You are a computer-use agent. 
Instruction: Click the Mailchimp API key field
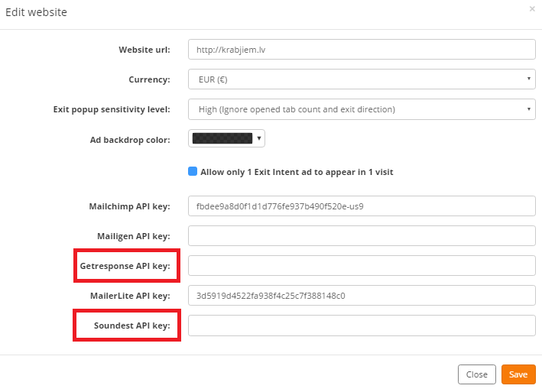(x=362, y=206)
